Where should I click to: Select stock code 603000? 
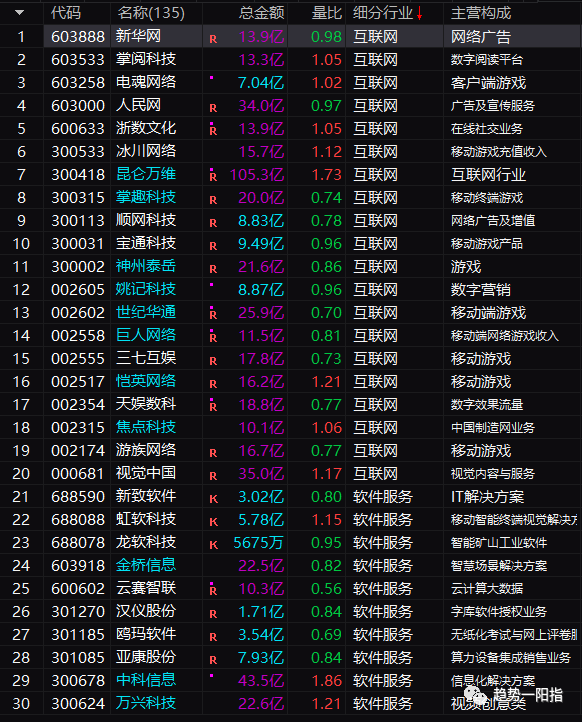coord(78,105)
